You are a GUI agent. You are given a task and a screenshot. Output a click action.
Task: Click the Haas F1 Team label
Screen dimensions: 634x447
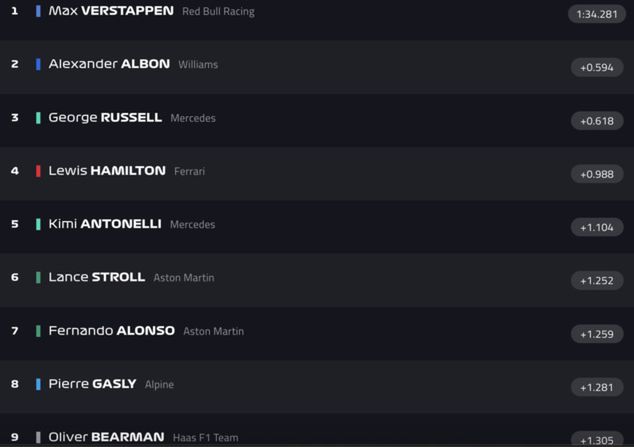point(205,438)
